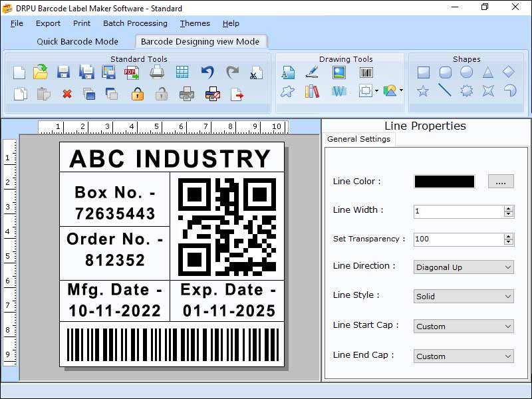
Task: Select the Line shape tool
Action: (x=444, y=91)
